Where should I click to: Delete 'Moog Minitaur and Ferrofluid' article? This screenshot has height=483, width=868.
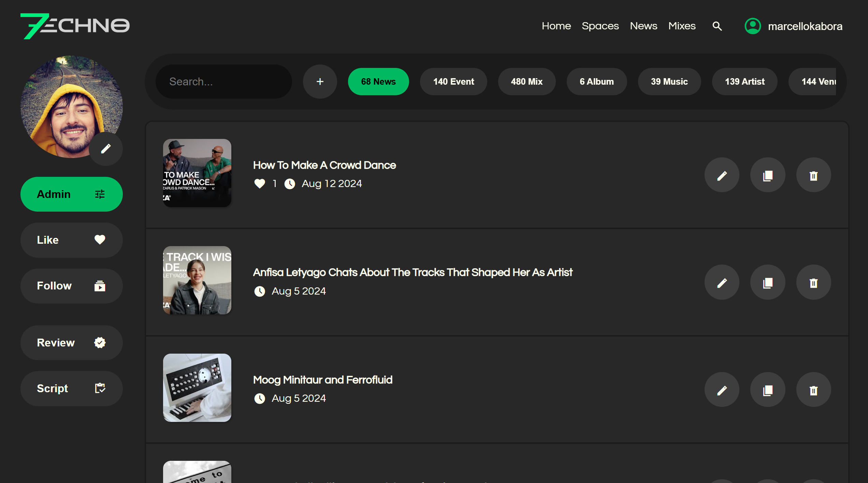pos(813,390)
